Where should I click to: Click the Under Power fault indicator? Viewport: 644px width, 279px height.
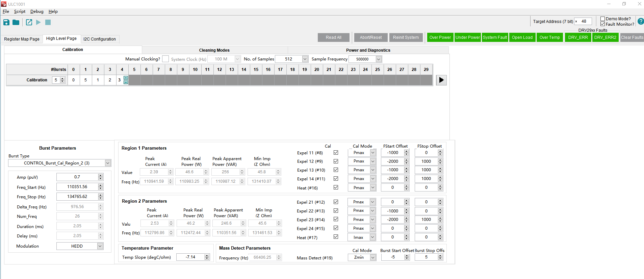click(467, 37)
